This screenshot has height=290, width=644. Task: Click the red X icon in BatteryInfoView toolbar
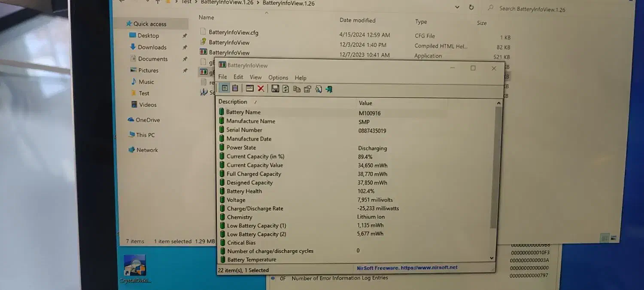click(261, 89)
